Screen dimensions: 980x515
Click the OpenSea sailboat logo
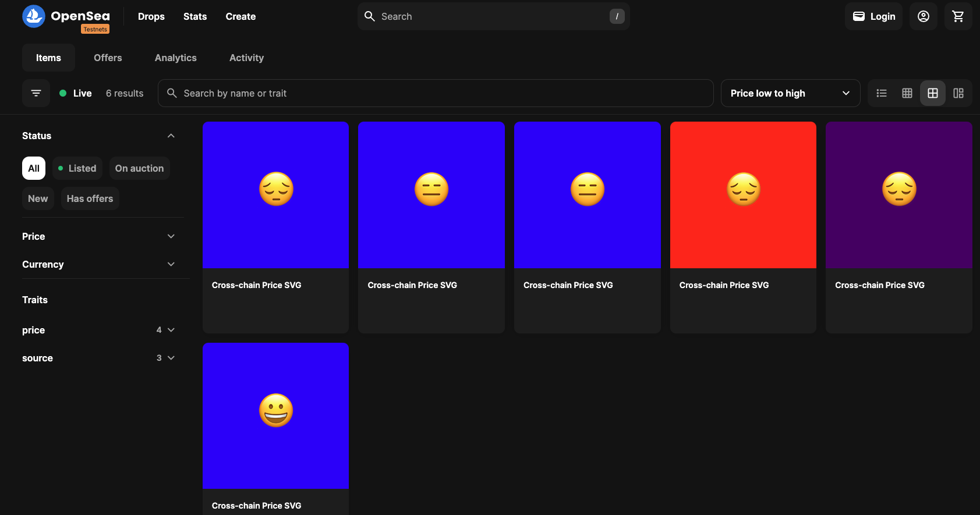coord(34,16)
